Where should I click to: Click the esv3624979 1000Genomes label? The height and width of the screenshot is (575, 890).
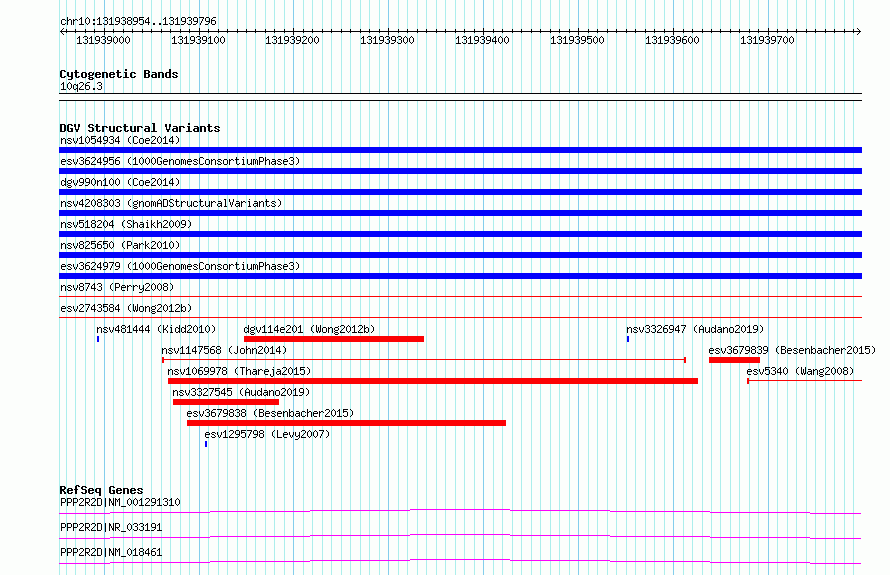pos(180,266)
